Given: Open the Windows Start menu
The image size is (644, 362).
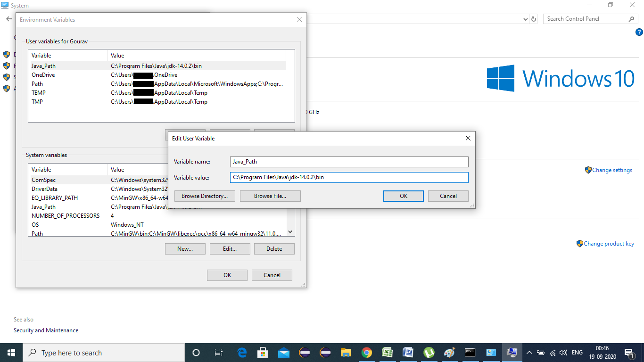Looking at the screenshot, I should point(11,353).
